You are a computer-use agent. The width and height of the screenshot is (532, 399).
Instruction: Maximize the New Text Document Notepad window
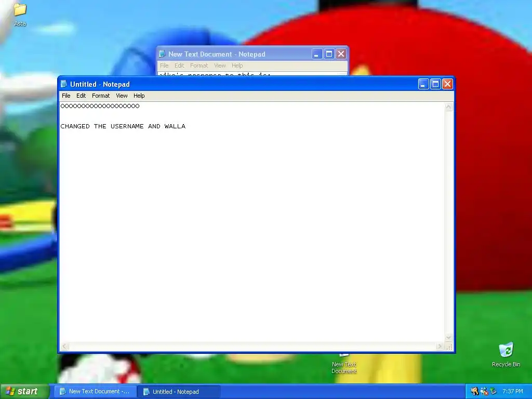point(329,54)
